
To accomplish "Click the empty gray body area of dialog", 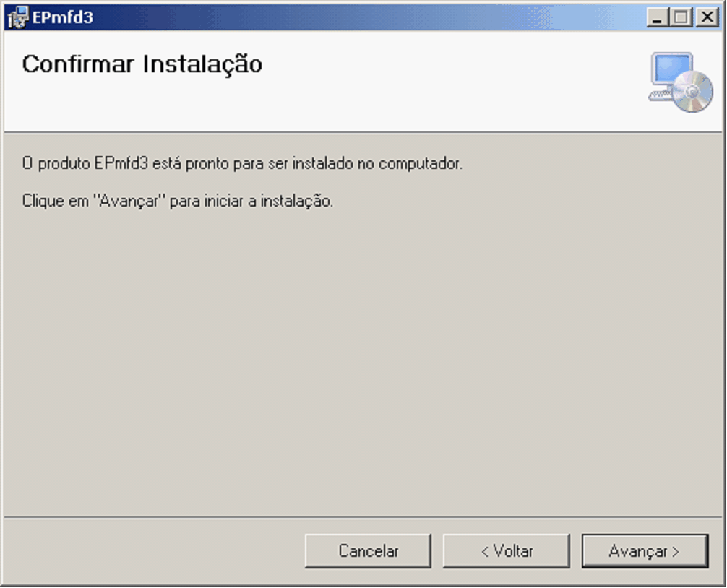I will tap(363, 361).
